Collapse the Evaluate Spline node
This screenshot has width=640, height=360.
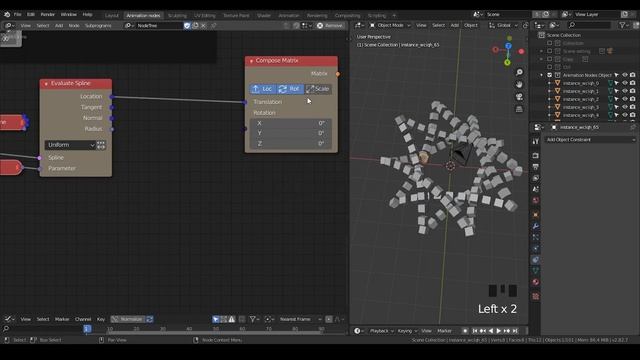tap(46, 84)
